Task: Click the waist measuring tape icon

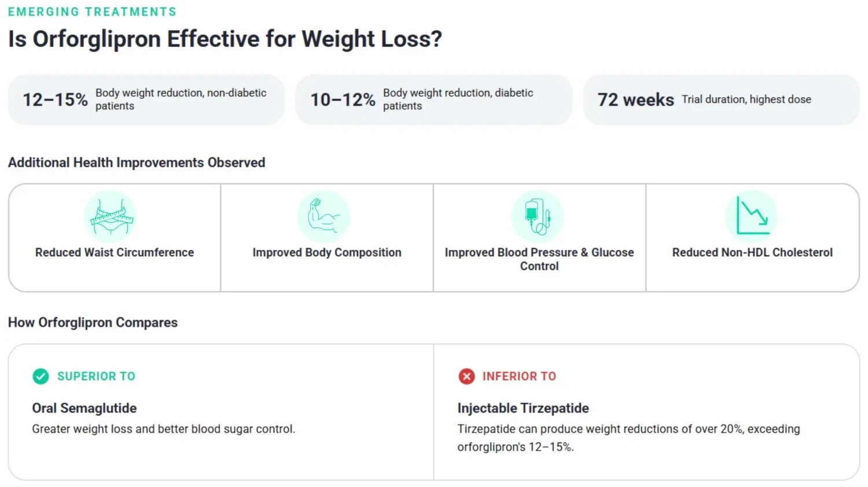Action: tap(110, 216)
